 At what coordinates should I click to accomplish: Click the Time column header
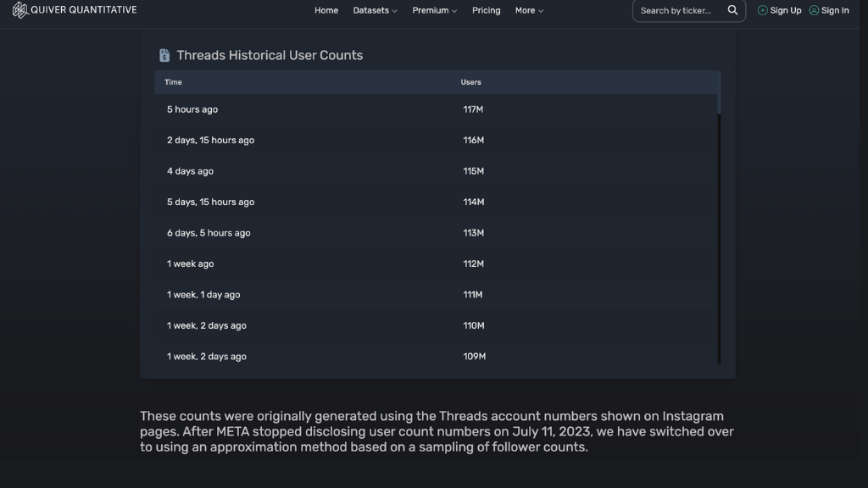[173, 82]
